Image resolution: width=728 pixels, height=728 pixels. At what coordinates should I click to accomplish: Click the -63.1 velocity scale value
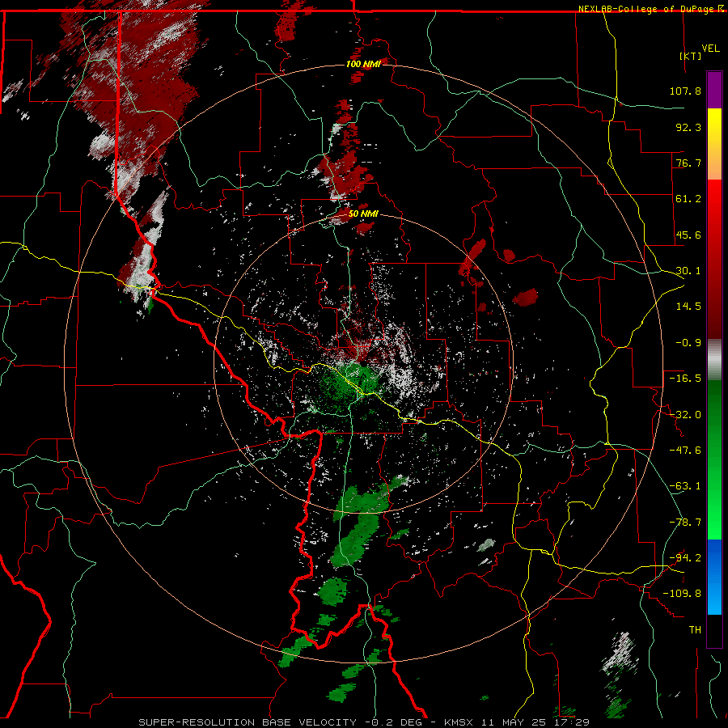click(x=685, y=486)
